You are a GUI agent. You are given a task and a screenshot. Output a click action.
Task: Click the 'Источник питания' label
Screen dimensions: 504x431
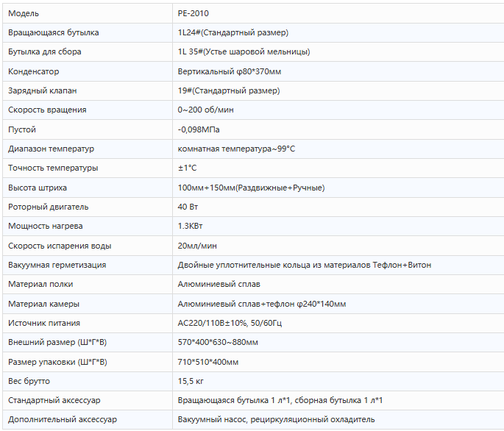click(x=44, y=324)
